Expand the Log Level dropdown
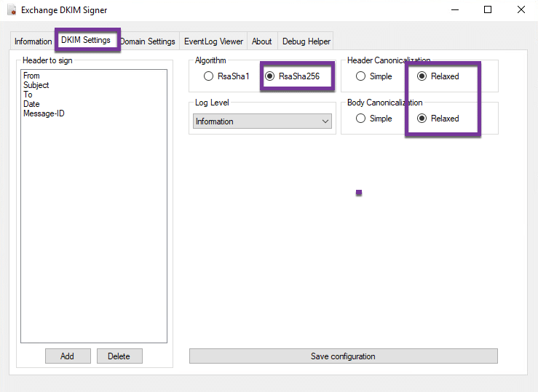Image resolution: width=538 pixels, height=392 pixels. tap(262, 121)
